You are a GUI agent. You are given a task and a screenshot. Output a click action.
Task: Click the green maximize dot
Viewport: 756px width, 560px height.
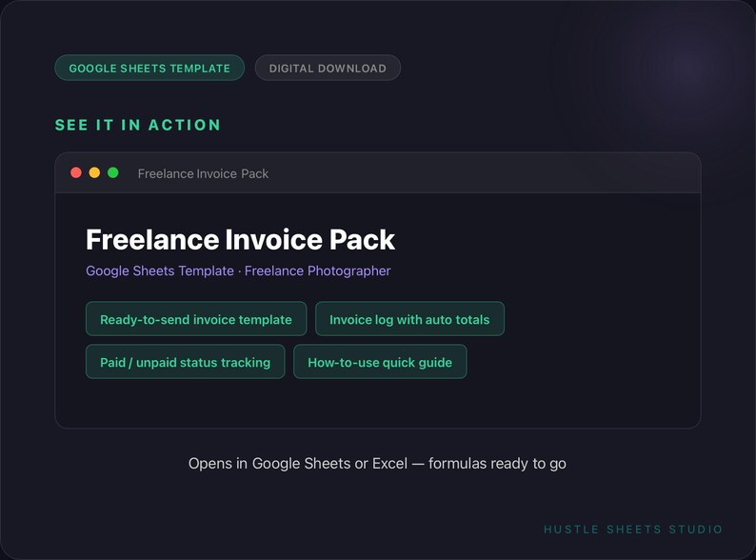point(112,172)
